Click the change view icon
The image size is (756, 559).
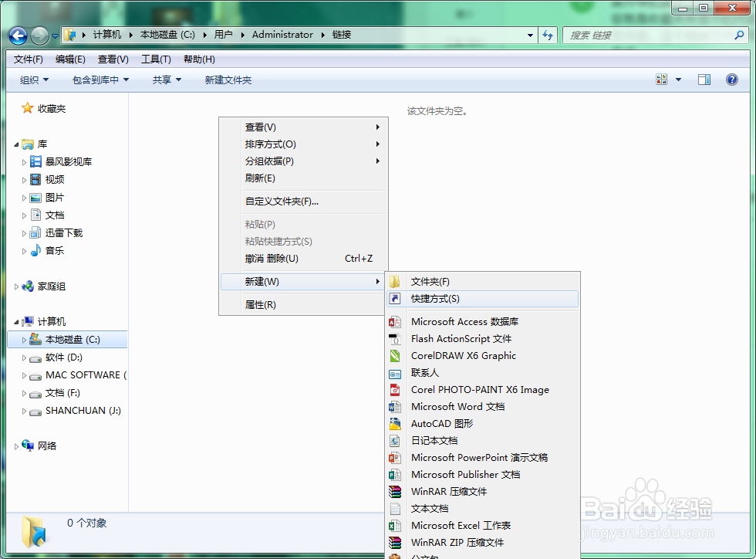click(x=662, y=80)
